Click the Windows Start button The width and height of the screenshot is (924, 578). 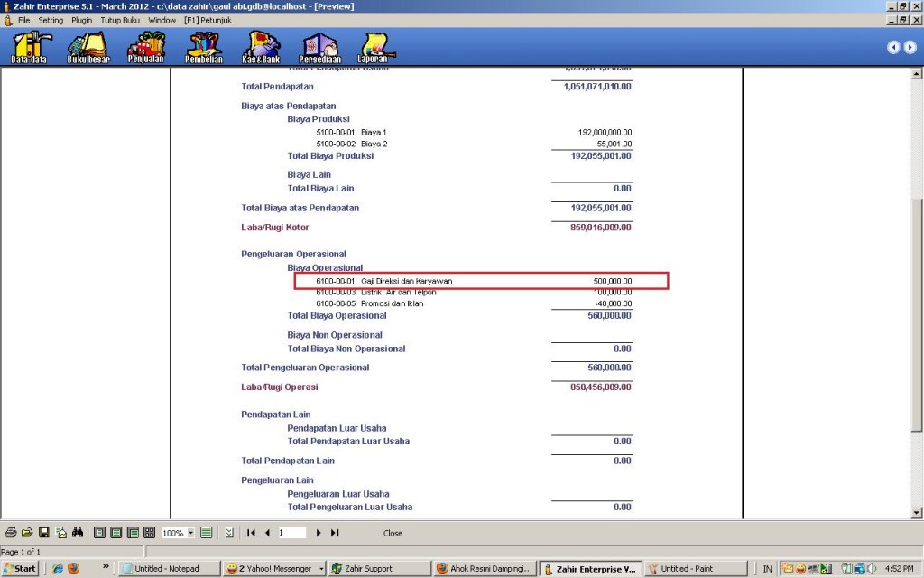[20, 569]
